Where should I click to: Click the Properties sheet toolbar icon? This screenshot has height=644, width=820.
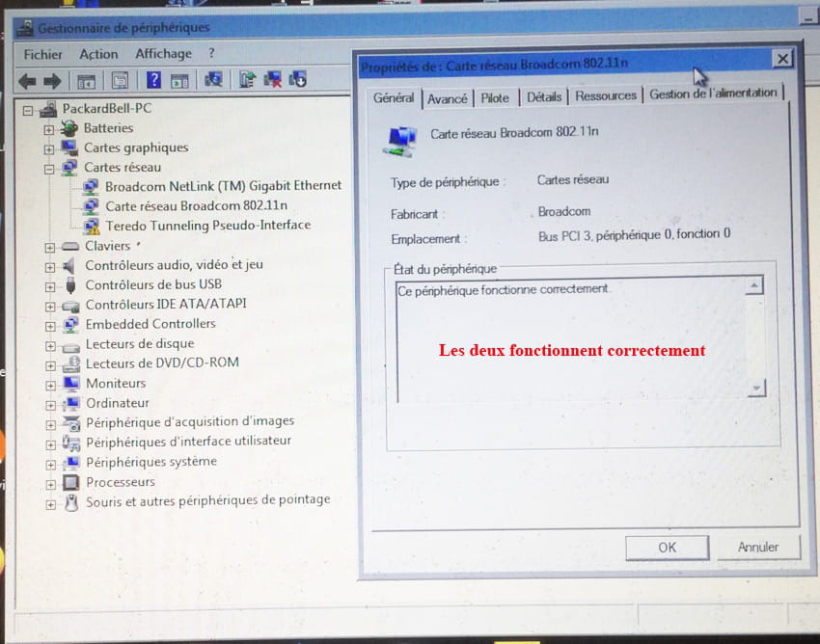coord(120,80)
